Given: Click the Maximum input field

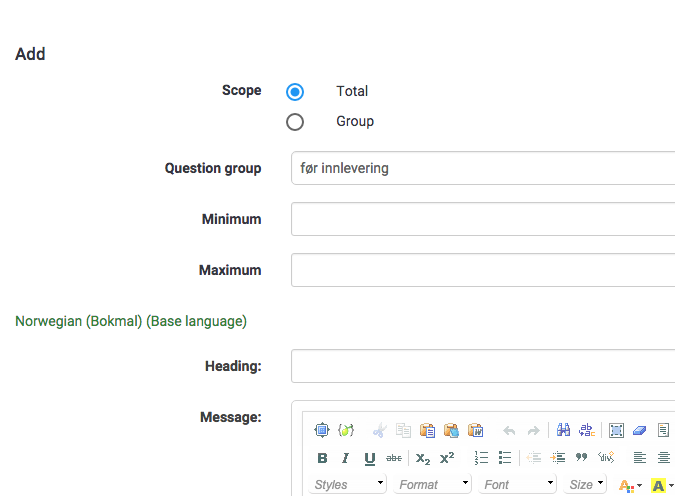Looking at the screenshot, I should pos(482,270).
